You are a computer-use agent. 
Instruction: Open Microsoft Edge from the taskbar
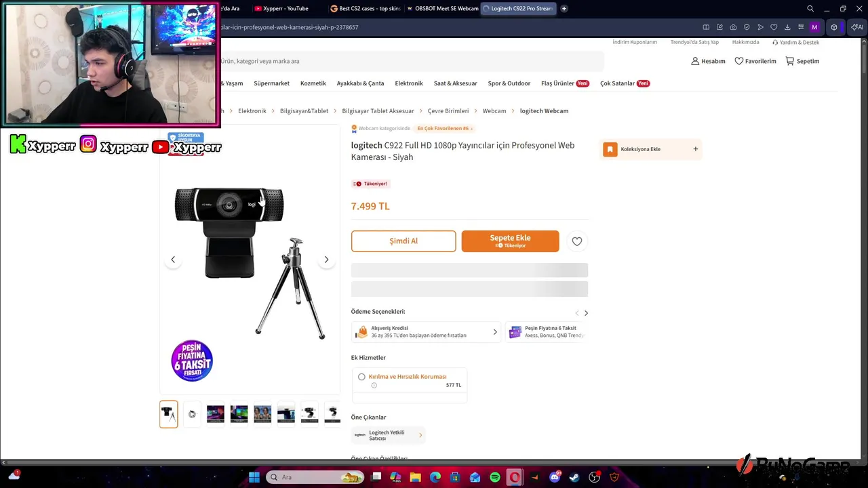435,477
